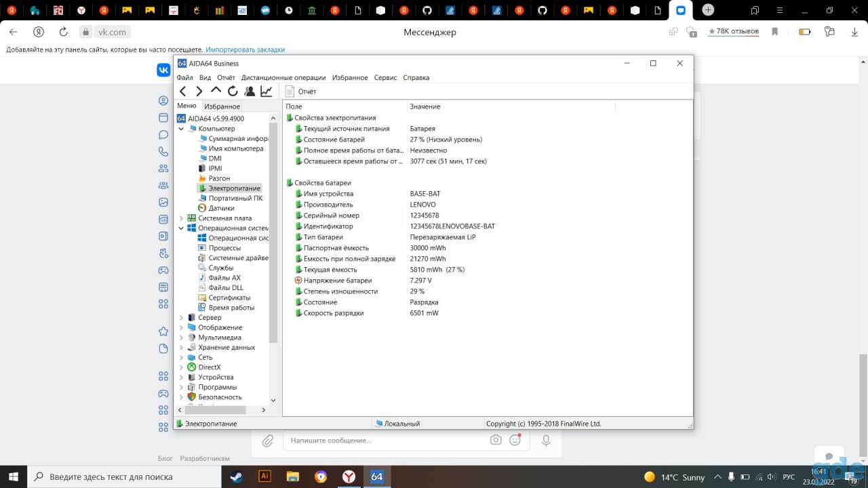Open File Explorer from taskbar
The image size is (868, 488).
click(x=293, y=476)
